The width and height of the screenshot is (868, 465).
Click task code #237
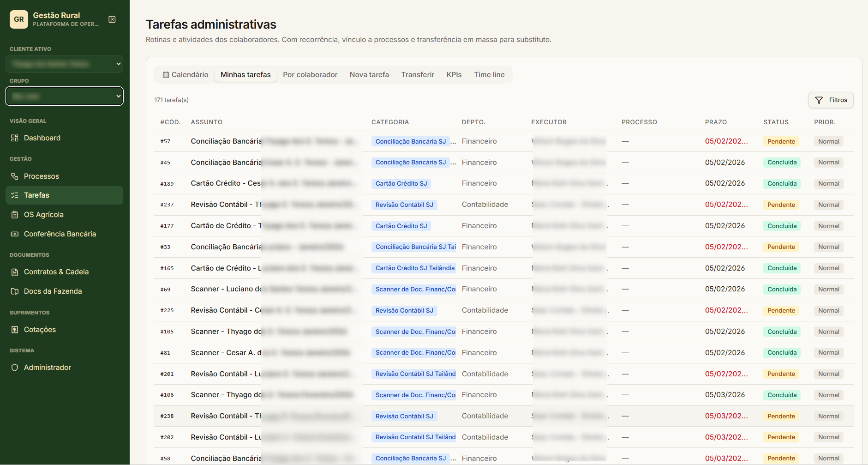tap(167, 205)
